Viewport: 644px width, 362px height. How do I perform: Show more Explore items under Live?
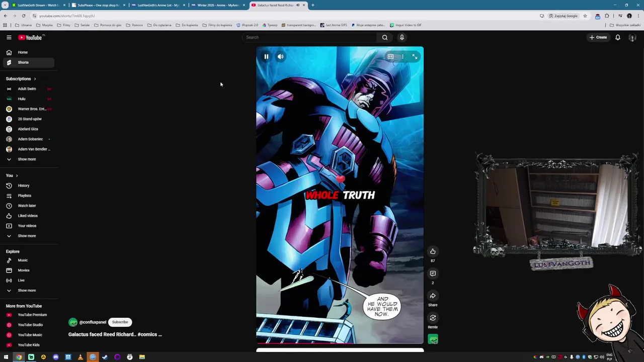coord(28,291)
